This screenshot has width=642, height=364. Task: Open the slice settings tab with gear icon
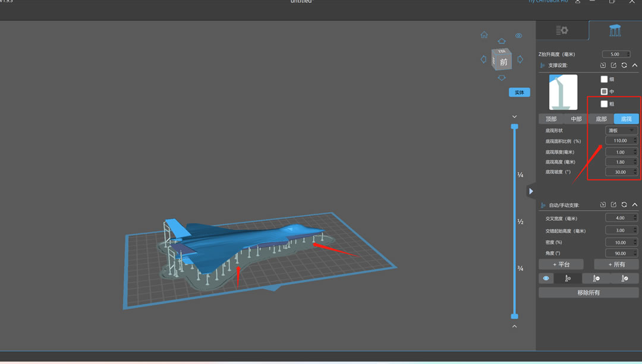point(562,30)
